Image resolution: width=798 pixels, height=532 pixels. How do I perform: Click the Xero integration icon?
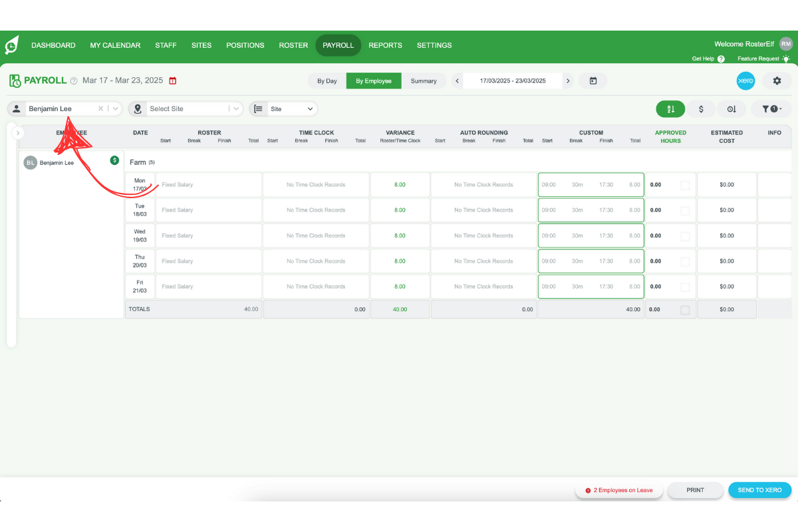[x=745, y=80]
